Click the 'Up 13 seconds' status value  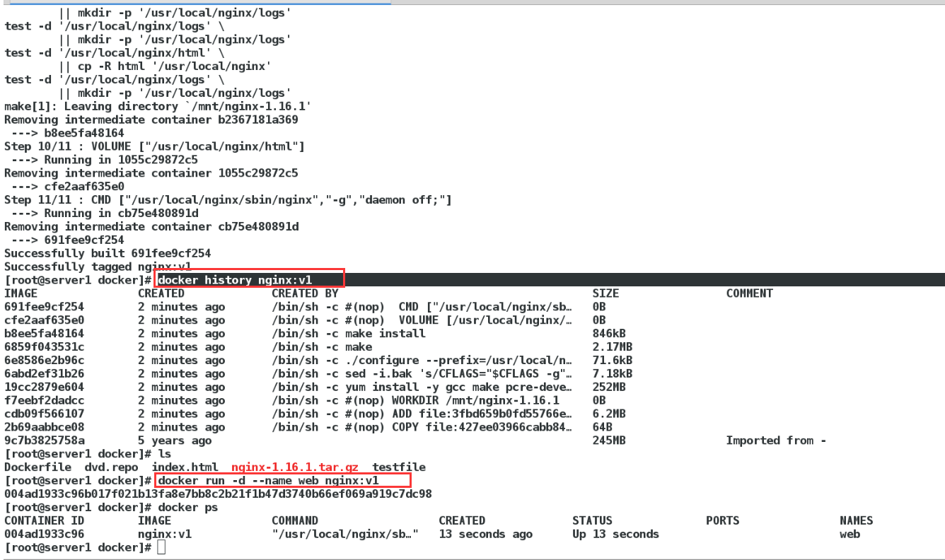tap(616, 535)
